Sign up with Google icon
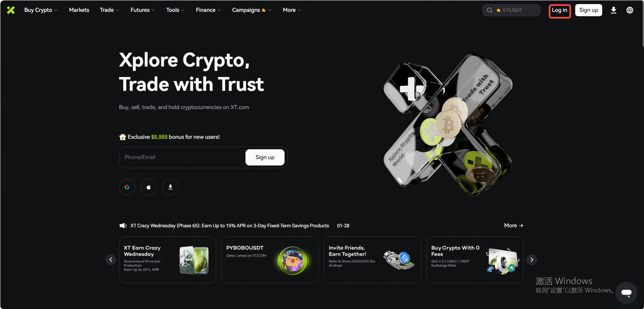 [127, 187]
